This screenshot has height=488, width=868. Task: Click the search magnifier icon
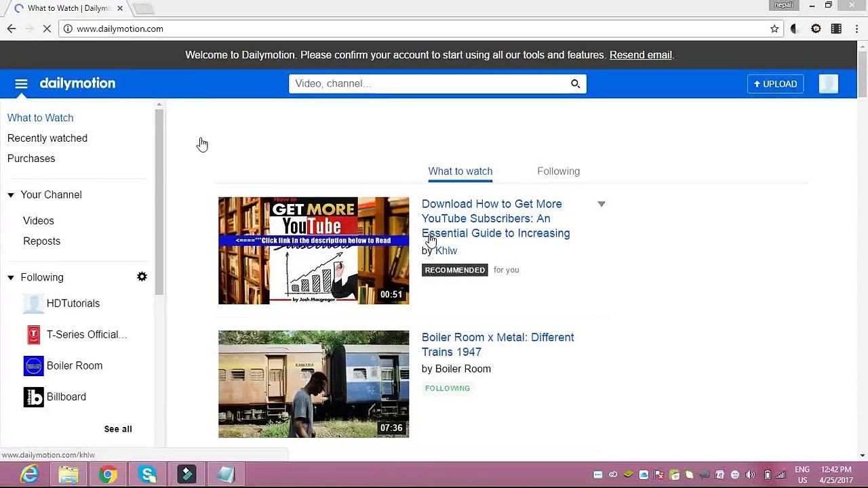click(575, 83)
